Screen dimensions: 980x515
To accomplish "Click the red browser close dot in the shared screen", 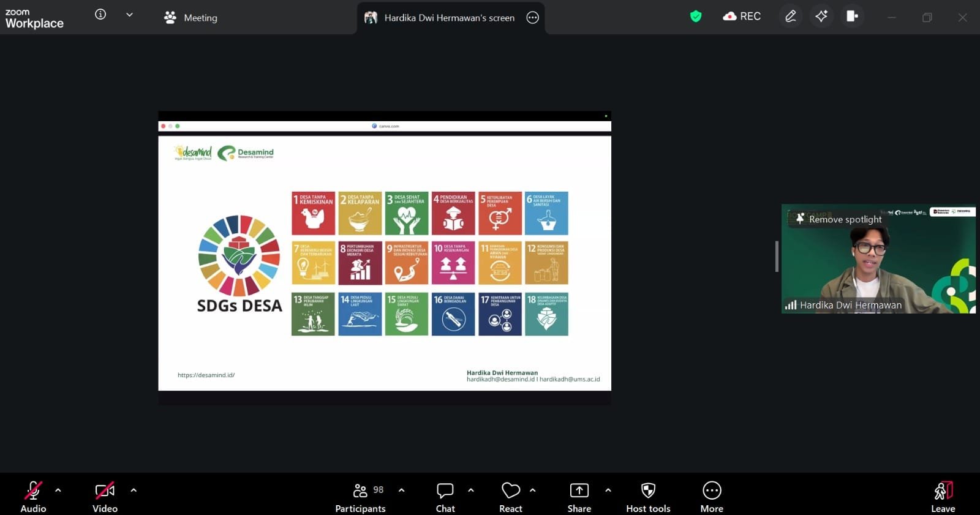I will pyautogui.click(x=163, y=126).
